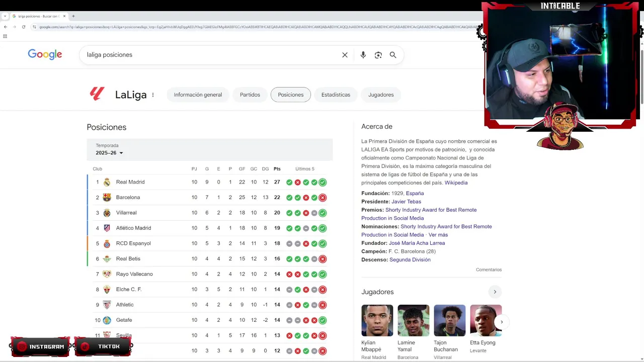Click the Athletic crest
The image size is (644, 362).
(x=107, y=305)
